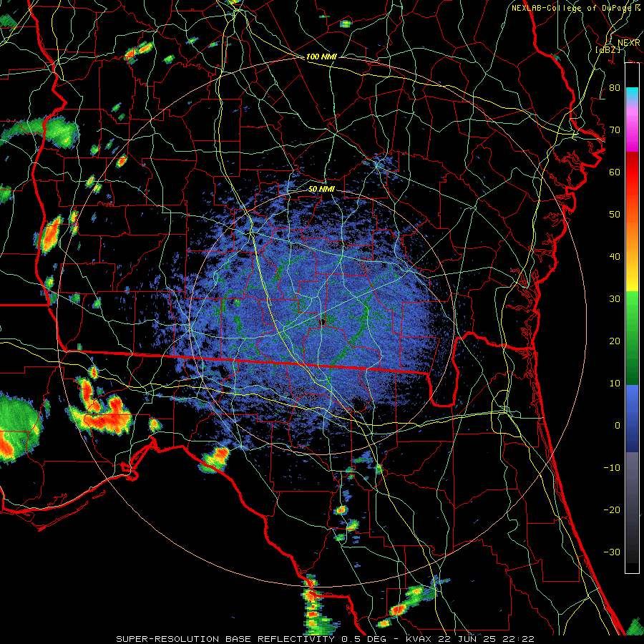Click the green band of the color scale
The width and height of the screenshot is (644, 644).
coord(632,338)
